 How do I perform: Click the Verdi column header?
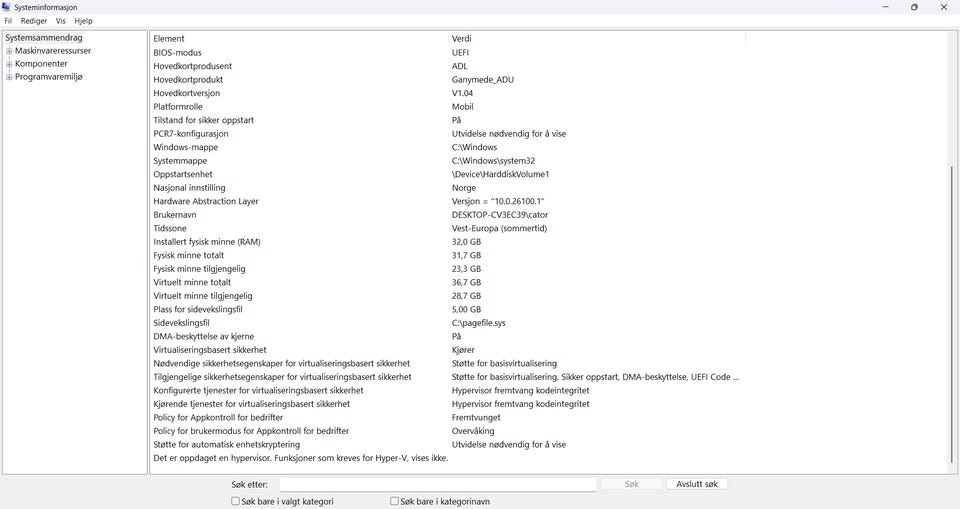pyautogui.click(x=598, y=39)
